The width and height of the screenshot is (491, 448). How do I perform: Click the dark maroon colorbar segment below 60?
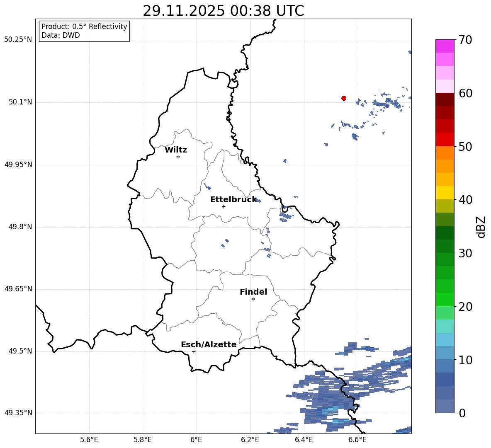[445, 99]
